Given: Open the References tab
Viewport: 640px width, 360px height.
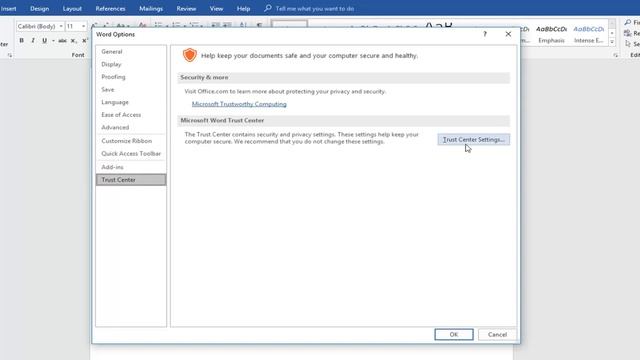Looking at the screenshot, I should pos(110,9).
